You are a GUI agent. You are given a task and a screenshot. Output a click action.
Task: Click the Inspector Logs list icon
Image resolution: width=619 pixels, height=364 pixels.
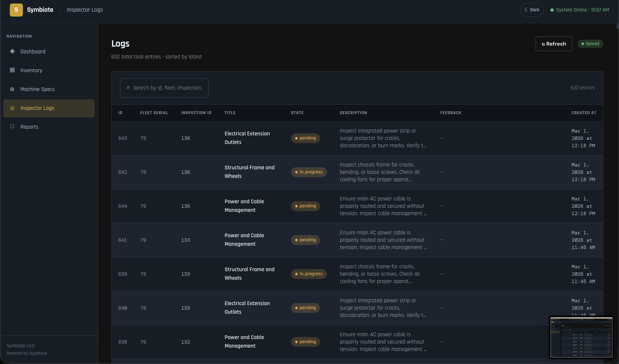click(x=12, y=108)
